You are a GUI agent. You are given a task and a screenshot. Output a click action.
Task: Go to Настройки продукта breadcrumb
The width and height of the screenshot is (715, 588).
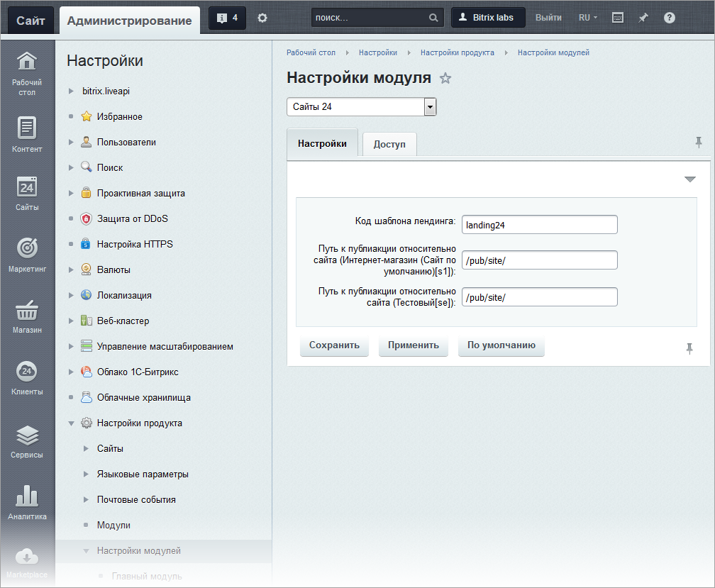pos(457,53)
